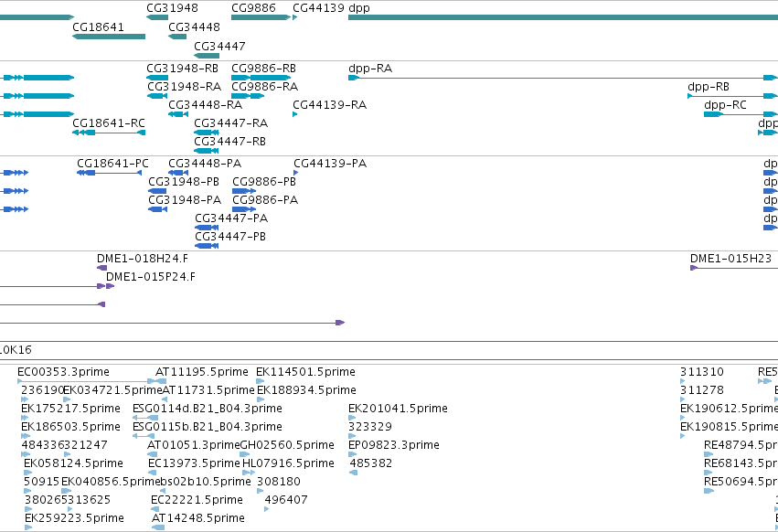Select transcript CG31948-RB
Viewport: 778px width, 532px height.
click(x=182, y=69)
